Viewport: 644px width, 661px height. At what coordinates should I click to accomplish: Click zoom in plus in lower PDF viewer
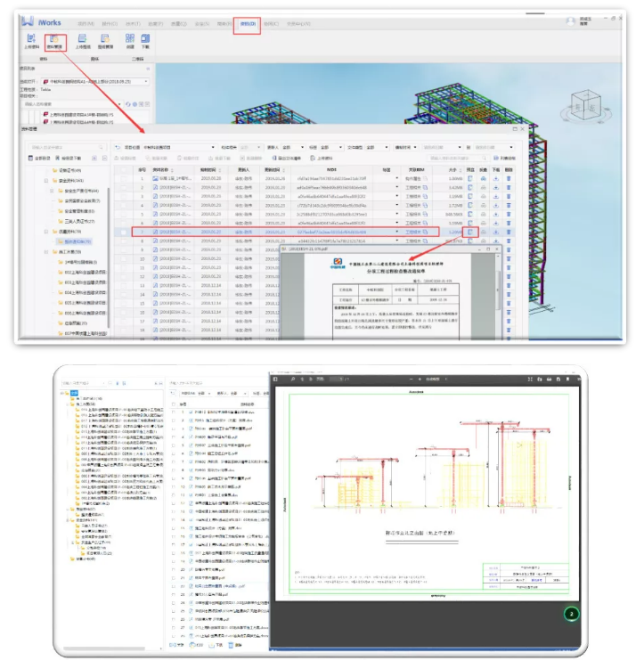pos(420,379)
